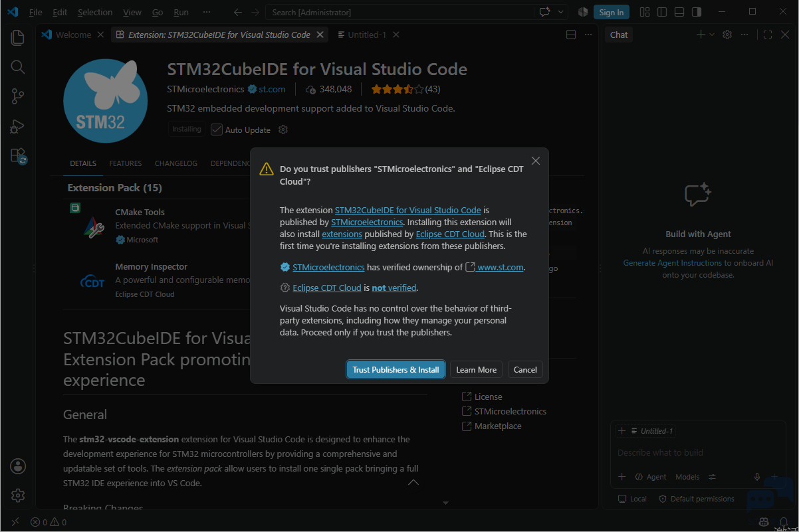
Task: Open chat icon in the title bar
Action: tap(546, 12)
